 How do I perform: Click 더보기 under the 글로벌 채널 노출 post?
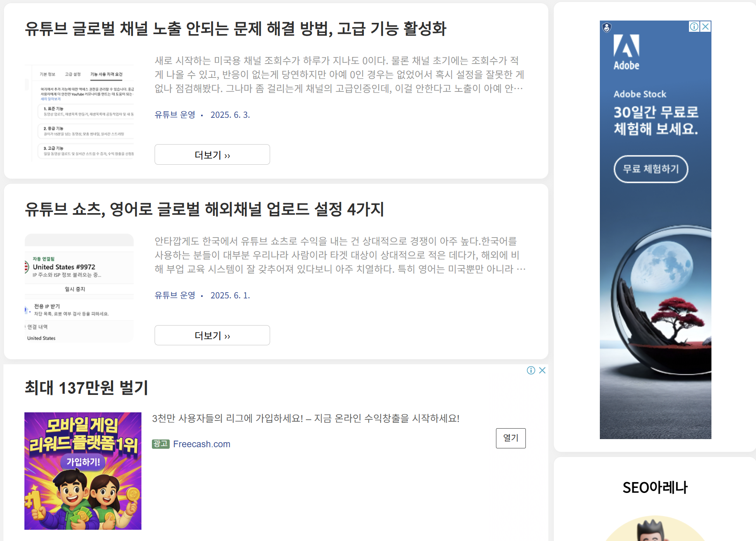click(212, 155)
